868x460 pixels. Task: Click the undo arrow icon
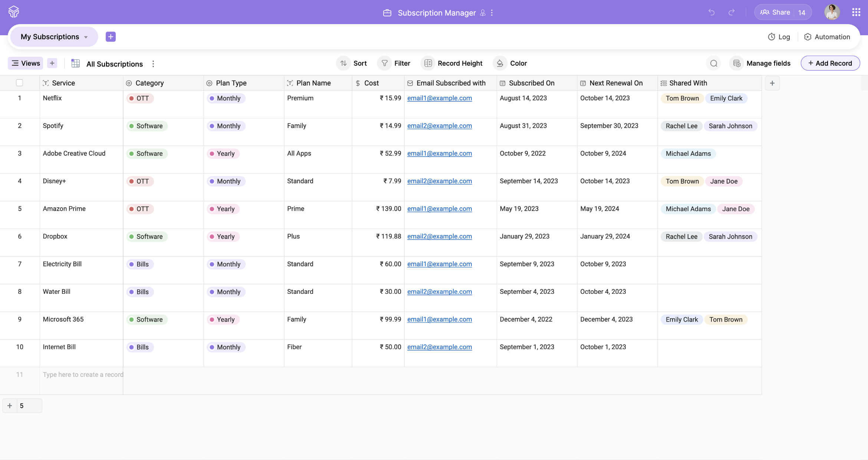711,12
